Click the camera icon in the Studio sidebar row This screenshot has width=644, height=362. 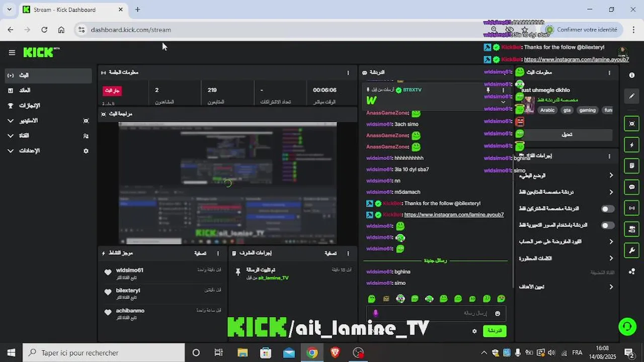coord(86,121)
